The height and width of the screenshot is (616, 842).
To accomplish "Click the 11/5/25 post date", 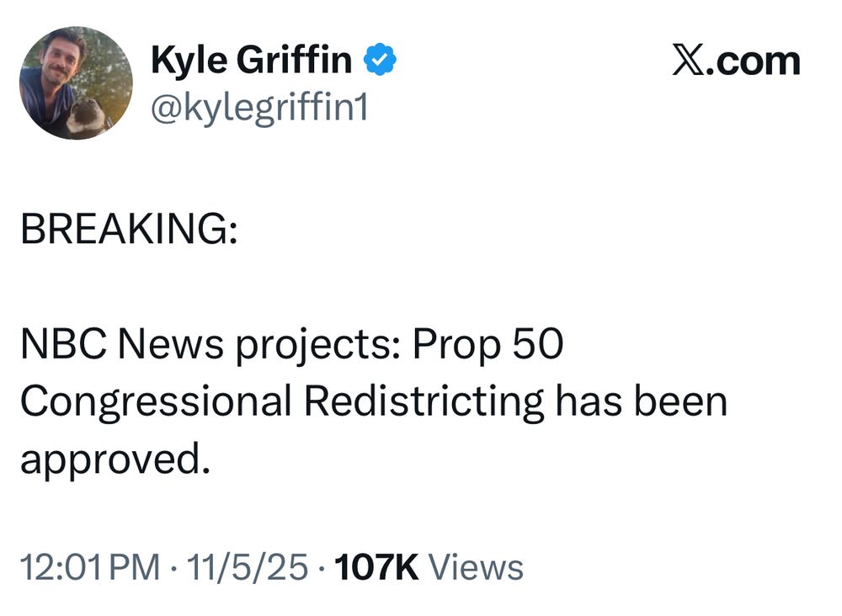I will pos(248,567).
